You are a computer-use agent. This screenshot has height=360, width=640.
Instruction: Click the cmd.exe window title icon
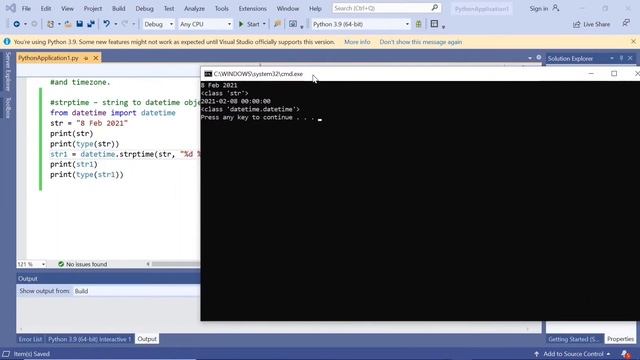tap(208, 74)
